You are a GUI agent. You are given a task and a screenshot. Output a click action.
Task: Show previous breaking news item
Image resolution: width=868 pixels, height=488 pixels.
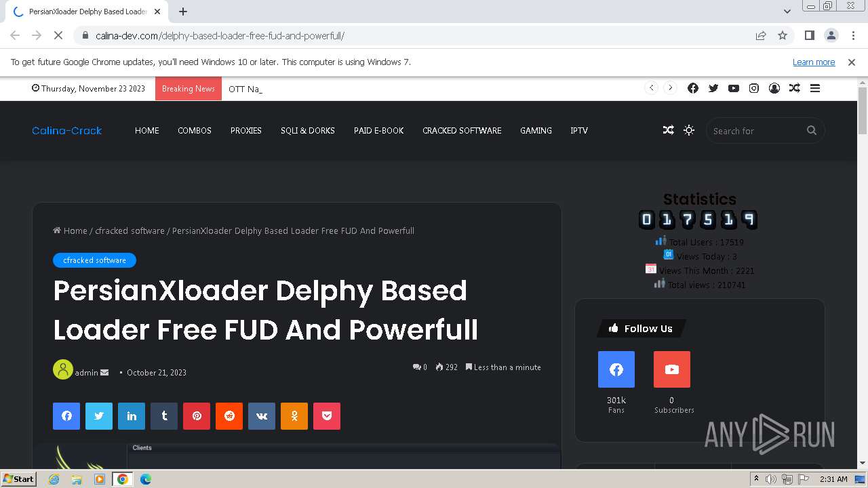pyautogui.click(x=652, y=88)
